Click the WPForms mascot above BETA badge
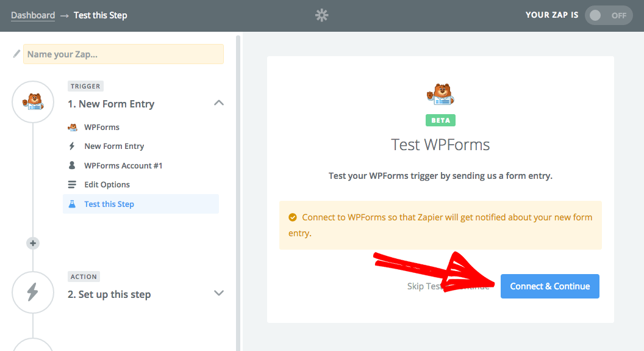Screen dimensions: 644x351 coord(440,94)
